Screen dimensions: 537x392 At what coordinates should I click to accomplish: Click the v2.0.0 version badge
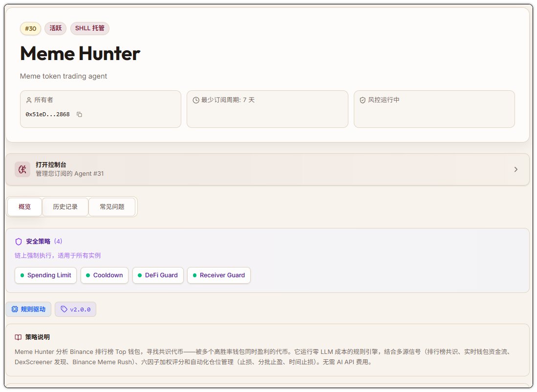[x=75, y=309]
